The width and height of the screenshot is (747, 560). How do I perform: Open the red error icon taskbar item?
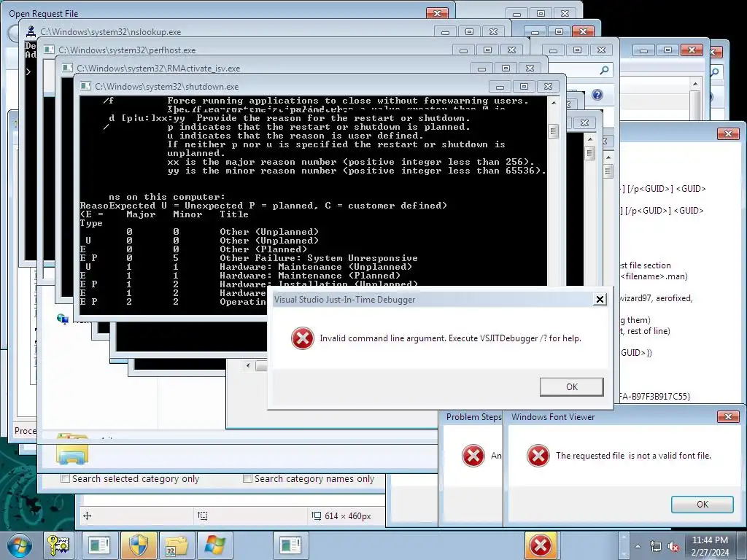pyautogui.click(x=541, y=545)
